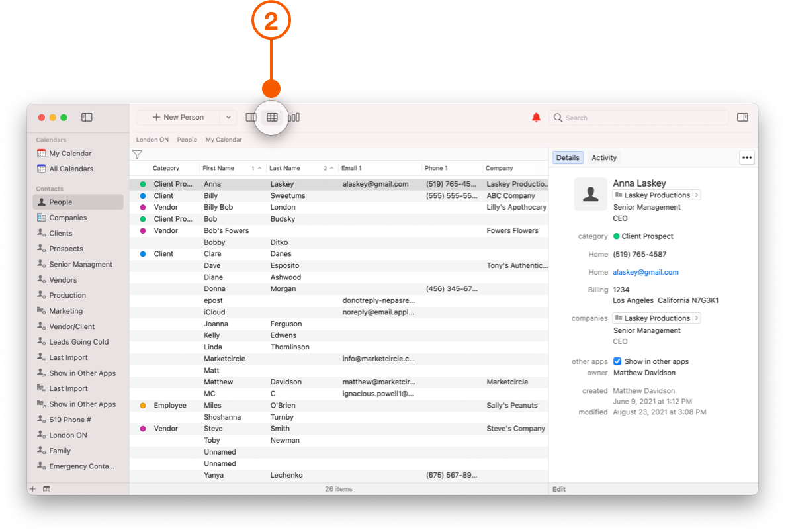This screenshot has height=532, width=786.
Task: Click the red notifications bell
Action: [x=536, y=116]
